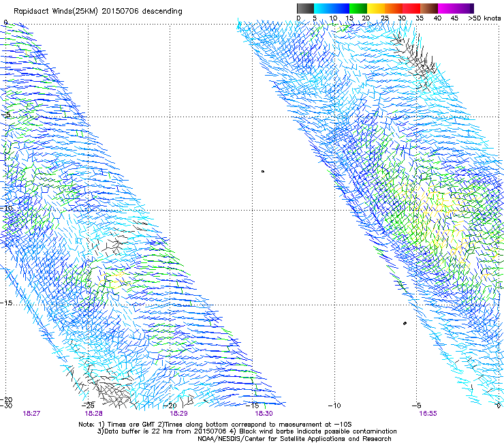Click the brown 35–40 knot legend swatch
The width and height of the screenshot is (504, 443).
(x=429, y=8)
